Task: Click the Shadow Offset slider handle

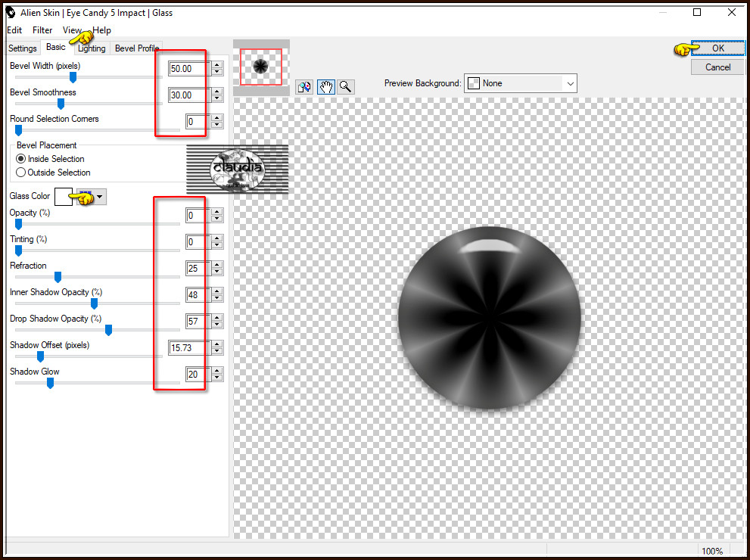Action: (x=41, y=356)
